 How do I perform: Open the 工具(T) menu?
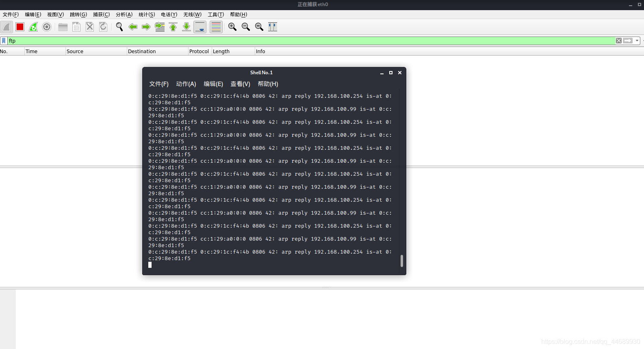point(216,15)
